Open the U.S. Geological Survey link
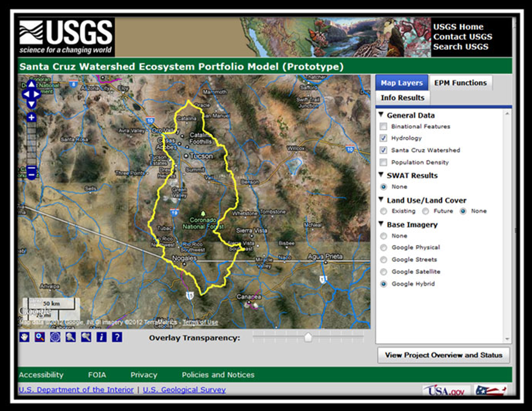This screenshot has width=532, height=411. click(x=184, y=390)
